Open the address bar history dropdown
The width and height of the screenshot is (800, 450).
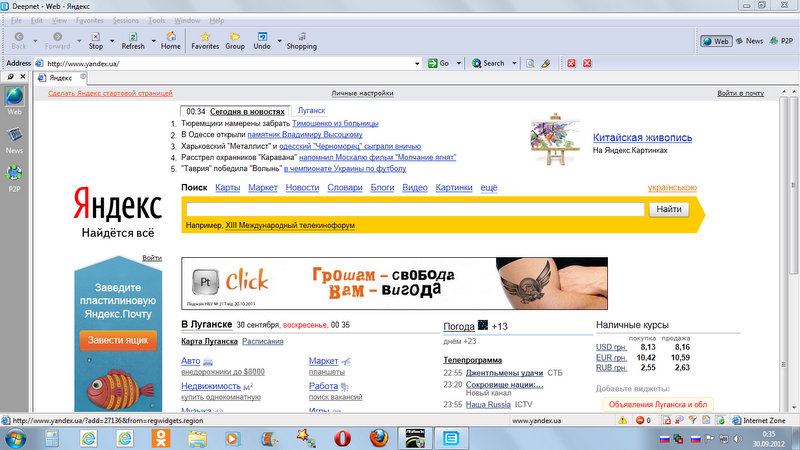coord(417,64)
